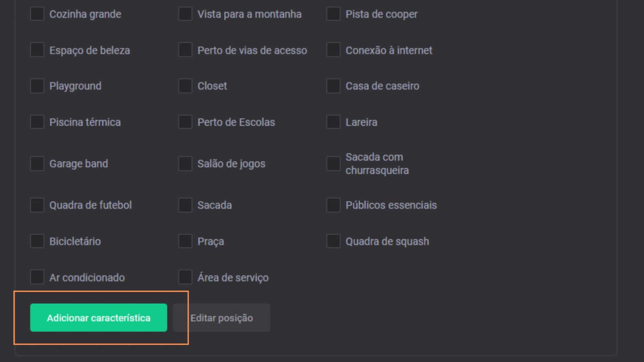Mark the Quadra de futebol checkbox

coord(37,205)
